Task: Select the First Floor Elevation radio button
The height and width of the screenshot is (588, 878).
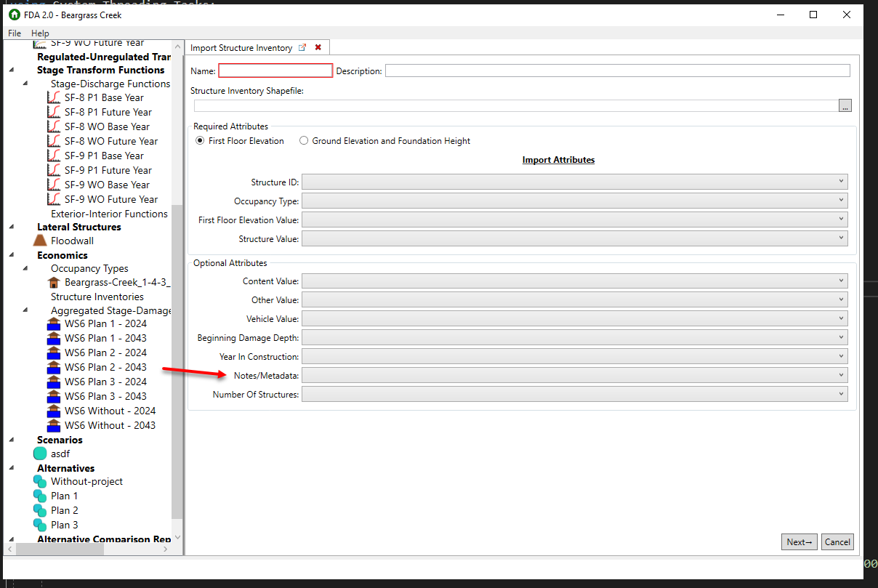Action: tap(200, 141)
